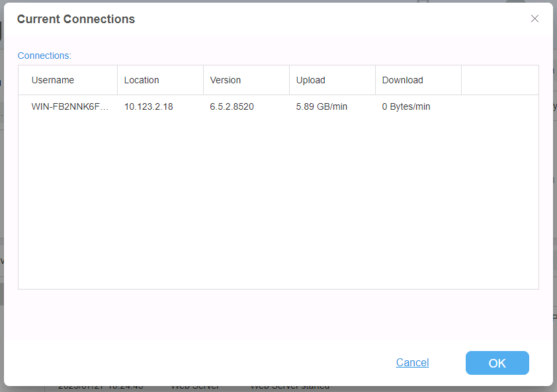Sort by the Username column header

(x=53, y=80)
